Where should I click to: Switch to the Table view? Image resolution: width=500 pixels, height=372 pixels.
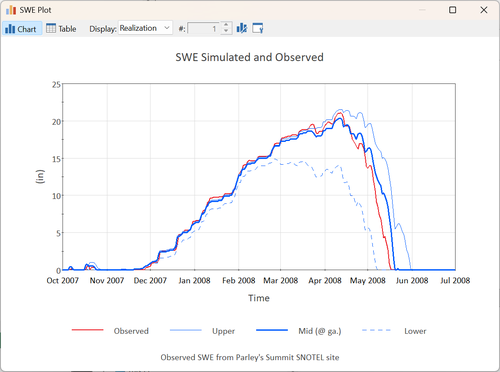click(x=61, y=29)
